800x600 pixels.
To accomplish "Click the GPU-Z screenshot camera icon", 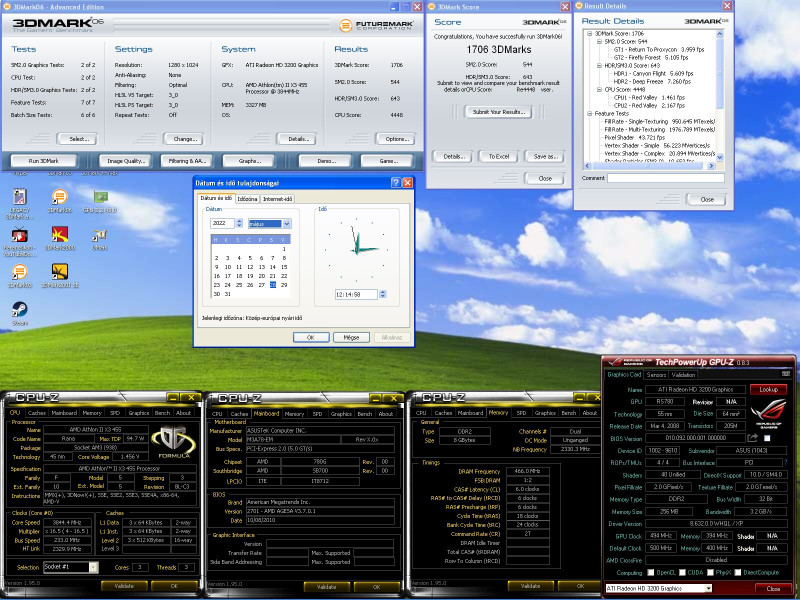I will tap(786, 374).
